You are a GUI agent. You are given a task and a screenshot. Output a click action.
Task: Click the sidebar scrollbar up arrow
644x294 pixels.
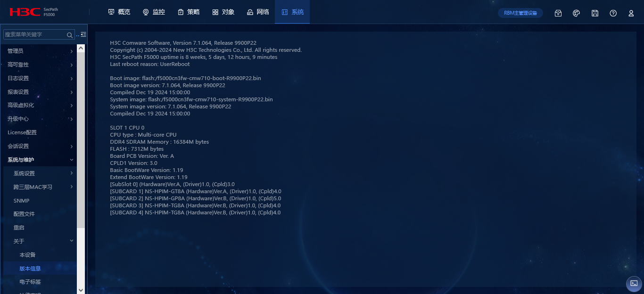click(x=81, y=48)
